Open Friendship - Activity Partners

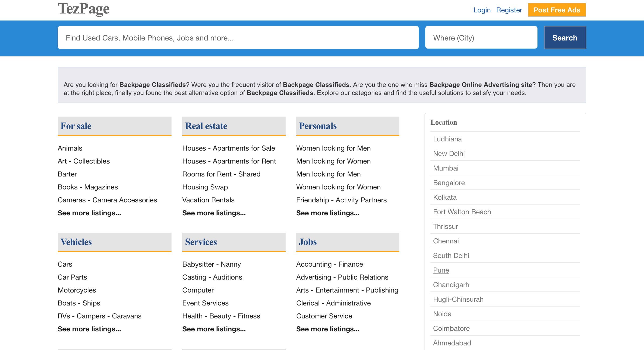coord(341,200)
